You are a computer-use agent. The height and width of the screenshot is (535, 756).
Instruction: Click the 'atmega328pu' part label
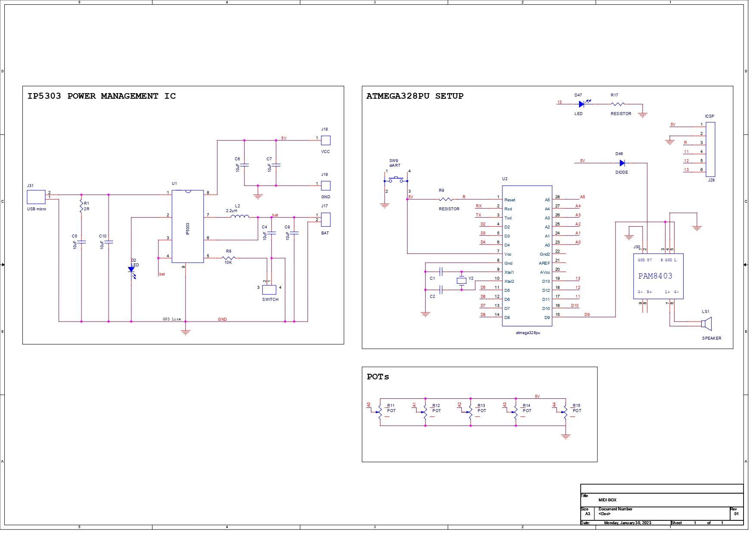(x=528, y=333)
